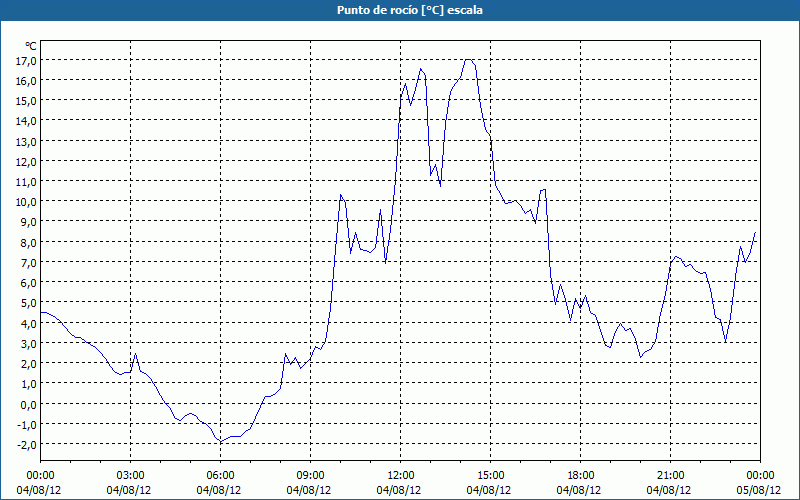The height and width of the screenshot is (500, 800).
Task: Select the negative -1,0 y-axis label
Action: pos(27,424)
